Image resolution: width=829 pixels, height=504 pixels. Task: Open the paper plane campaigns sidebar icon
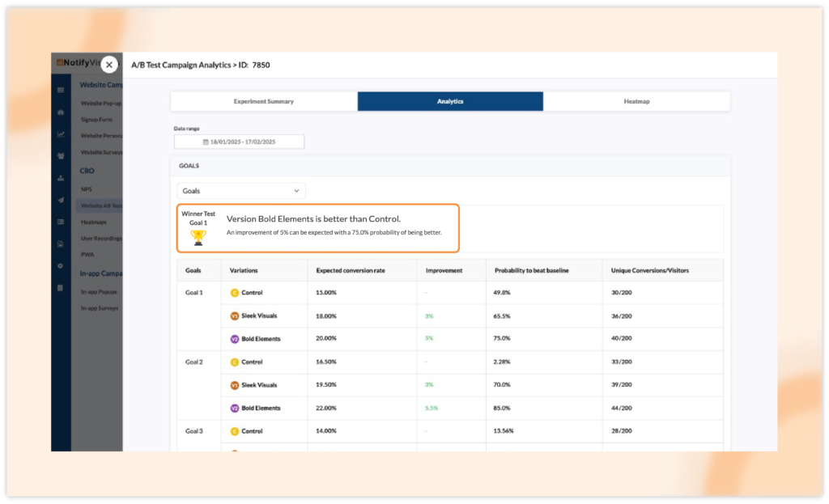[x=61, y=200]
